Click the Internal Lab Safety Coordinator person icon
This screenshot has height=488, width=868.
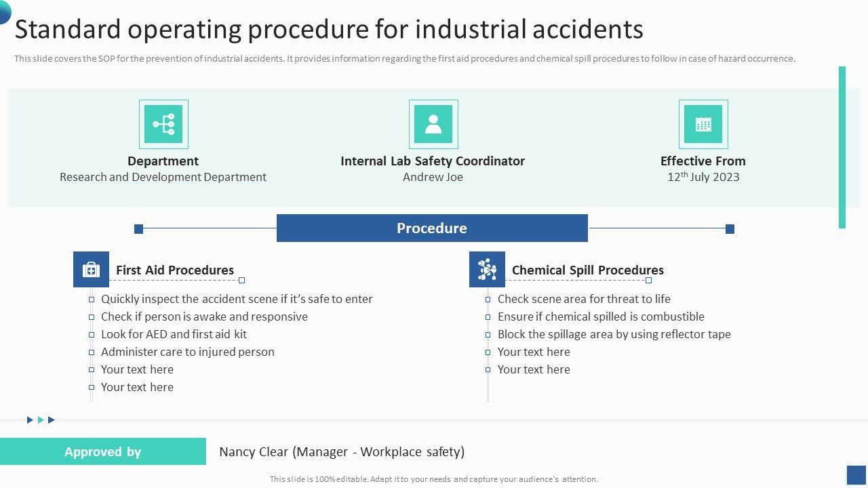coord(433,124)
